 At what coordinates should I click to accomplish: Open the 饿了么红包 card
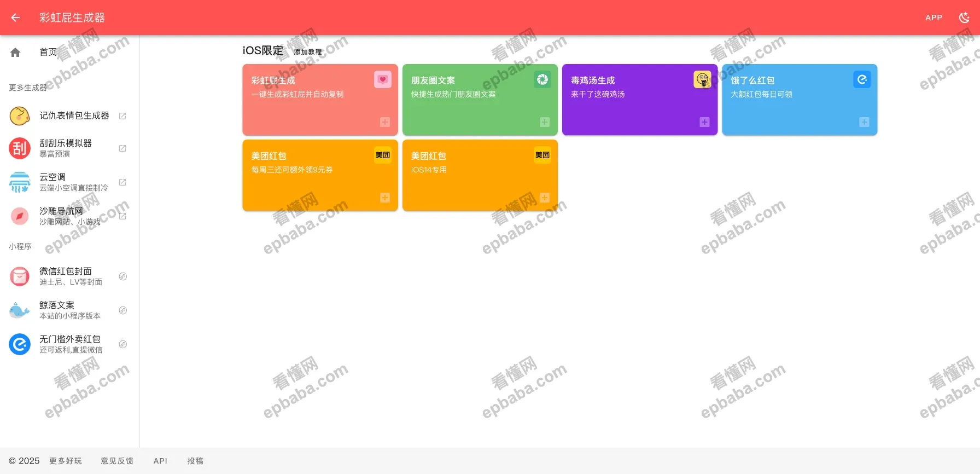800,100
